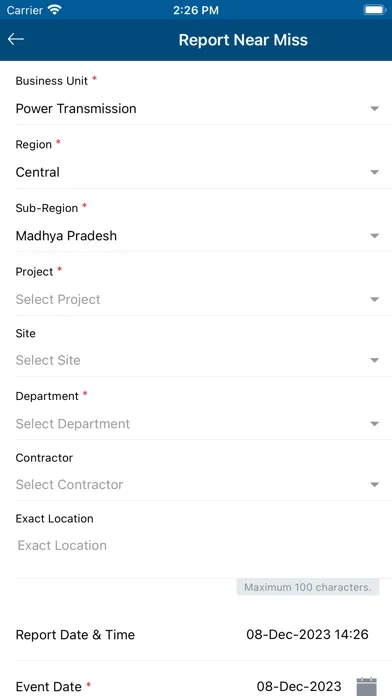Open the Select Site dropdown arrow
The width and height of the screenshot is (392, 696).
375,360
